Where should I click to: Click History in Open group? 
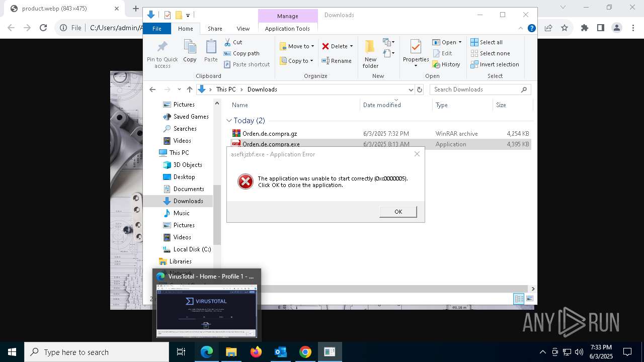(x=446, y=64)
